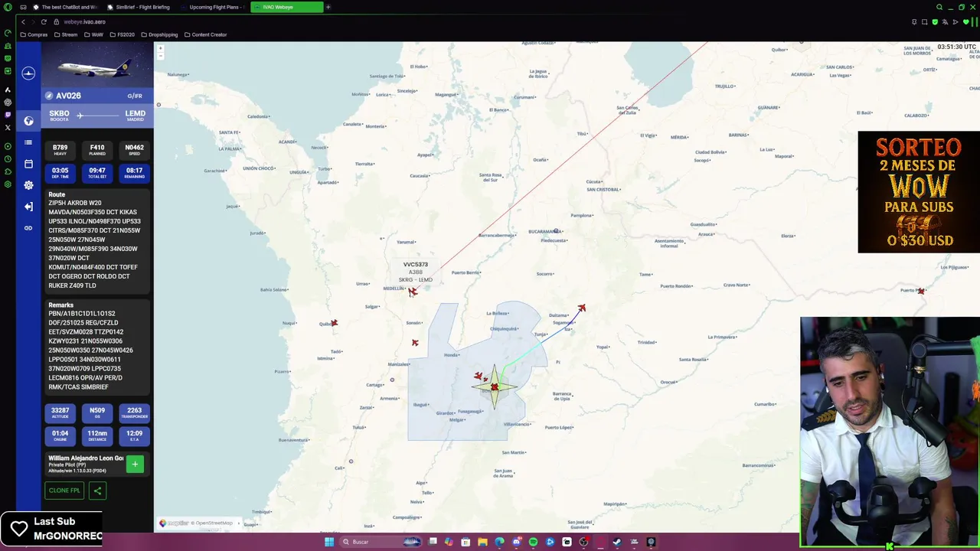The image size is (980, 551).
Task: Click the map zoom-in control
Action: pos(160,49)
